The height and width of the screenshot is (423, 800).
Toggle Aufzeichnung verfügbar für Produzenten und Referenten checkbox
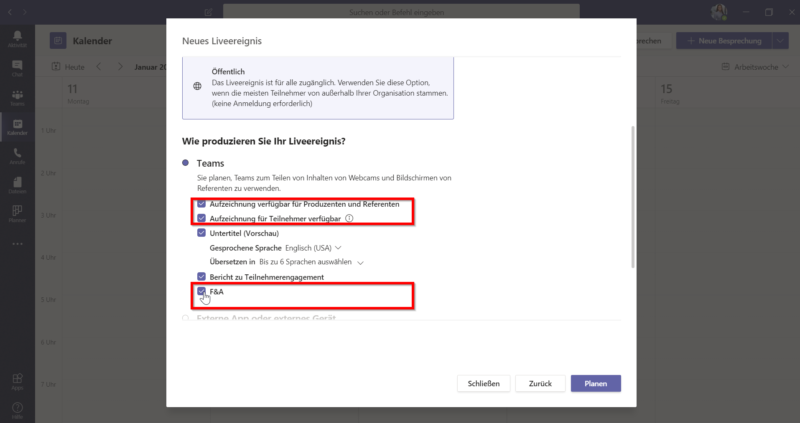click(202, 204)
